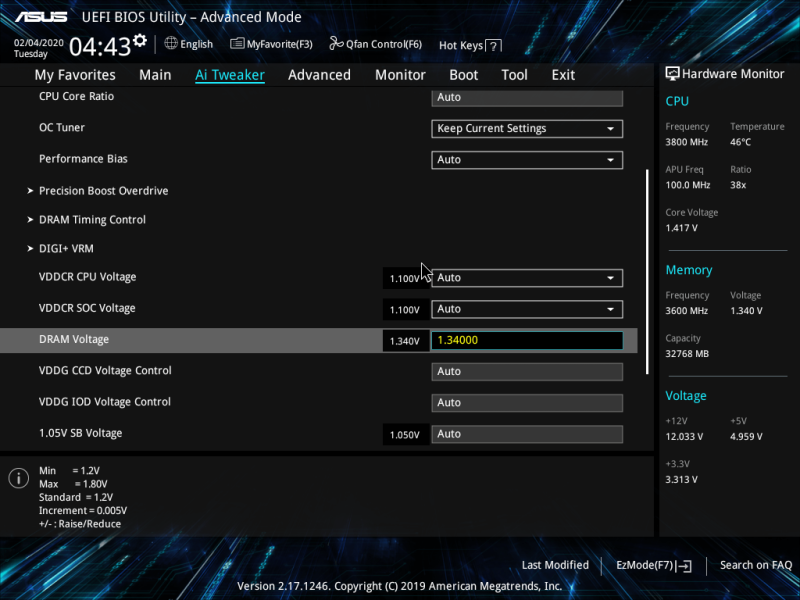Click the 02/04/2020 date
The height and width of the screenshot is (600, 800).
pyautogui.click(x=39, y=43)
